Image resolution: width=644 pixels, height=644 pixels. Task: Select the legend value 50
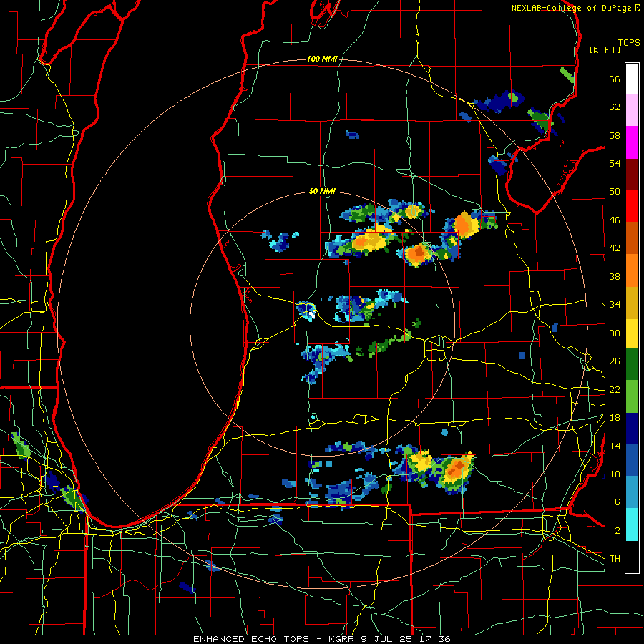[x=615, y=191]
